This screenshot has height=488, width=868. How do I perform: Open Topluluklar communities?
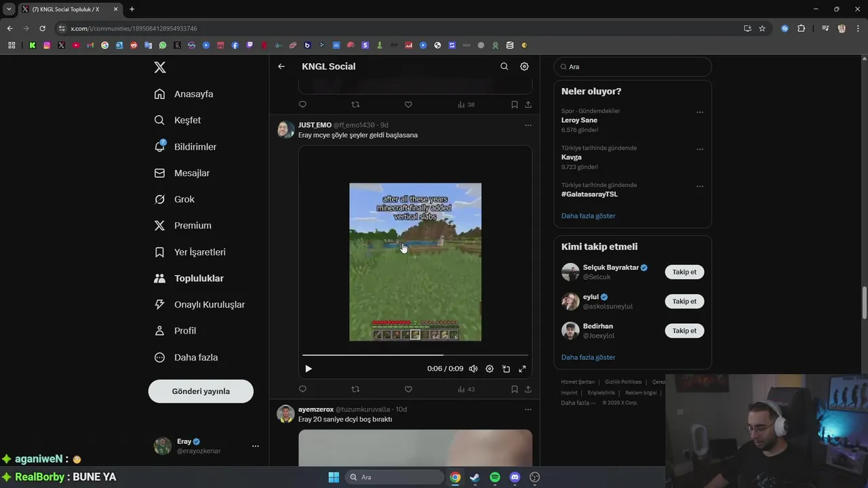click(x=189, y=279)
